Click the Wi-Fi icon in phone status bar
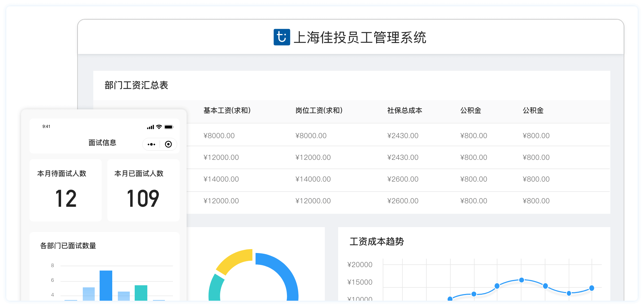Screen dimensions: 644x307 coord(159,127)
